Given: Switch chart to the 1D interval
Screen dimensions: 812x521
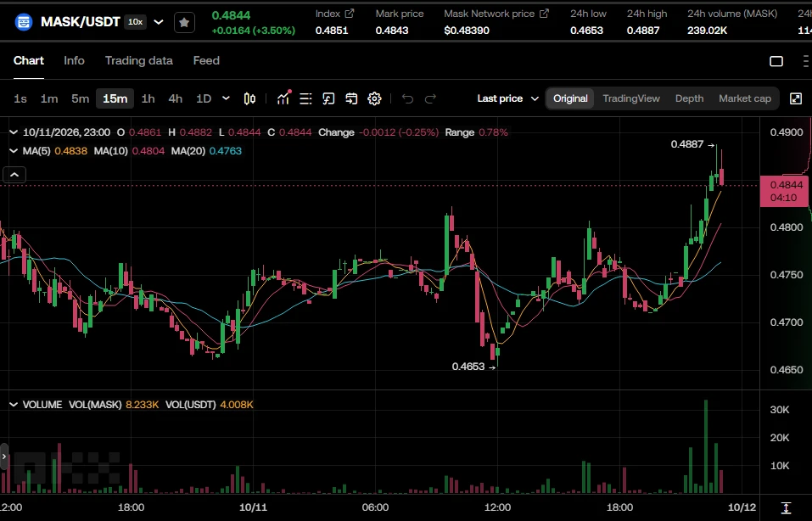Looking at the screenshot, I should [x=204, y=98].
